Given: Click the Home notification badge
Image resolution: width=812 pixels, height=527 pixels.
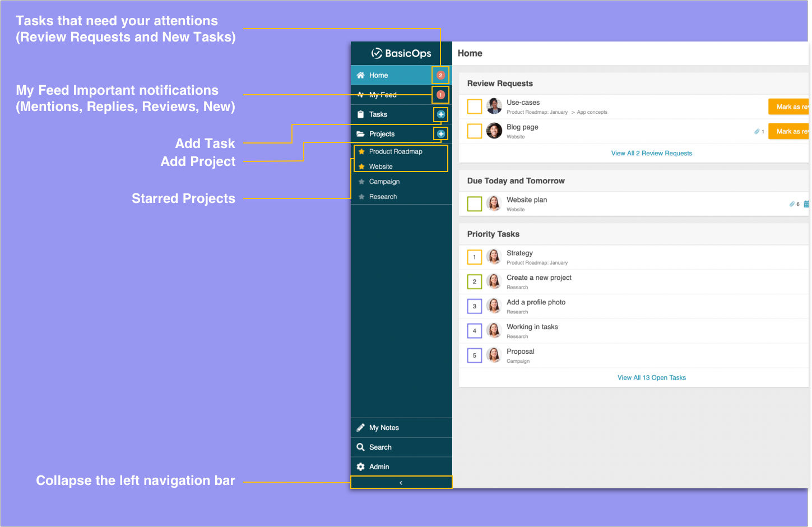Looking at the screenshot, I should click(440, 75).
